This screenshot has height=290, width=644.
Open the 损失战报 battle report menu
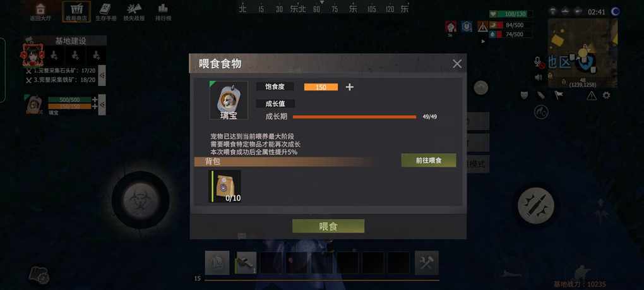pyautogui.click(x=134, y=11)
